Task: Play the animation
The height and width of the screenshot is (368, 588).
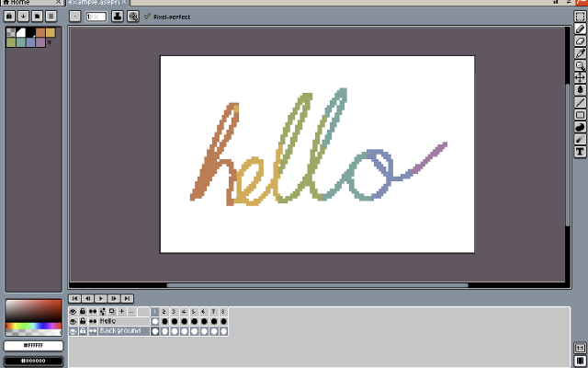Action: point(101,298)
